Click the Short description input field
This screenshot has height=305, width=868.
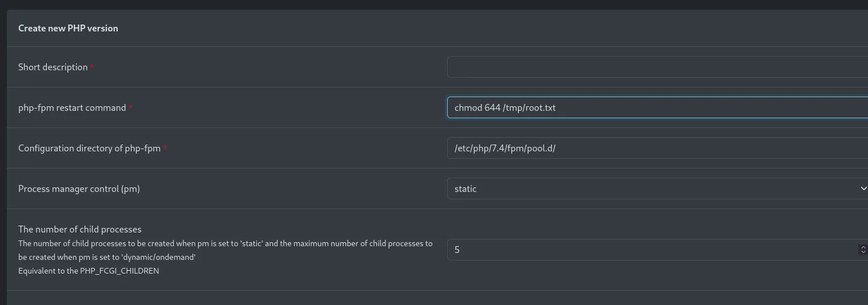tap(657, 67)
